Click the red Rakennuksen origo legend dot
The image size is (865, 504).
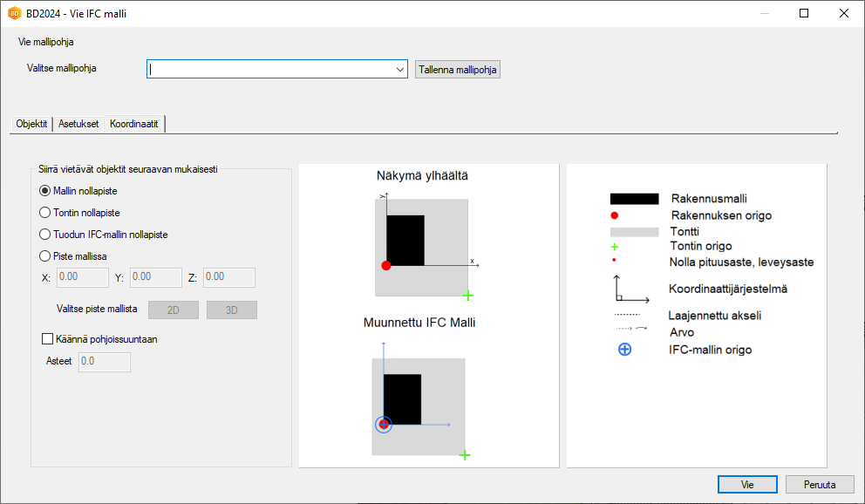(x=615, y=215)
